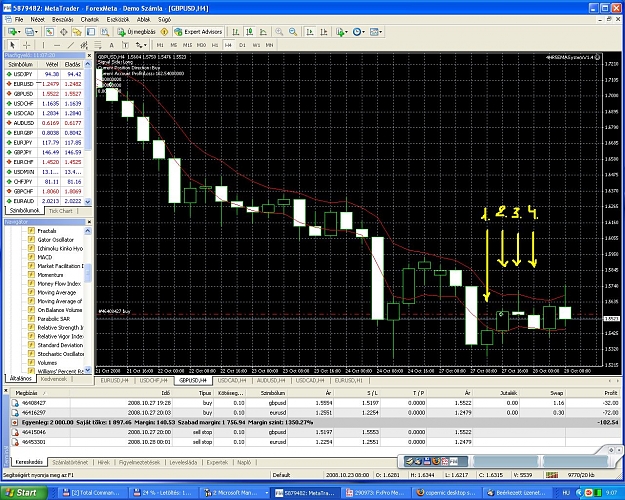Select order row 46416297
The height and width of the screenshot is (500, 625).
tap(315, 413)
